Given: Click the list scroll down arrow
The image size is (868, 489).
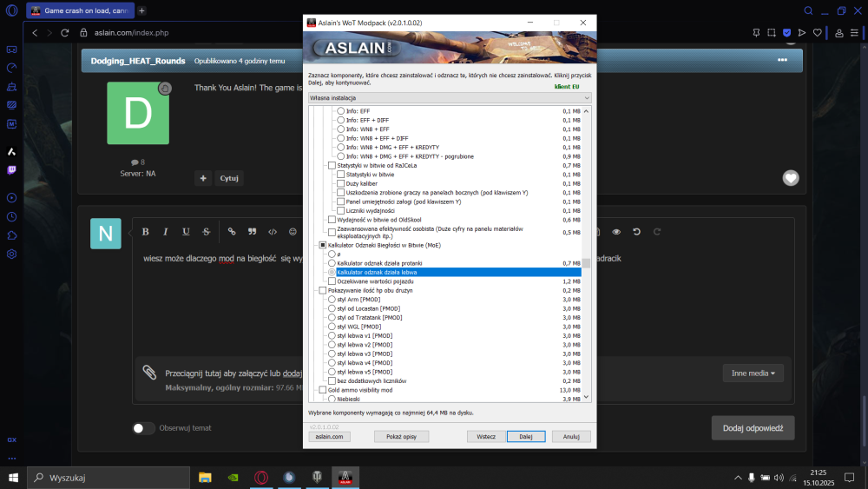Looking at the screenshot, I should (586, 397).
